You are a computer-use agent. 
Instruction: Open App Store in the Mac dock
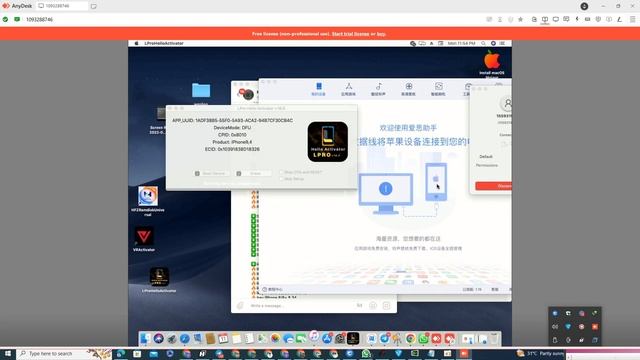point(327,338)
